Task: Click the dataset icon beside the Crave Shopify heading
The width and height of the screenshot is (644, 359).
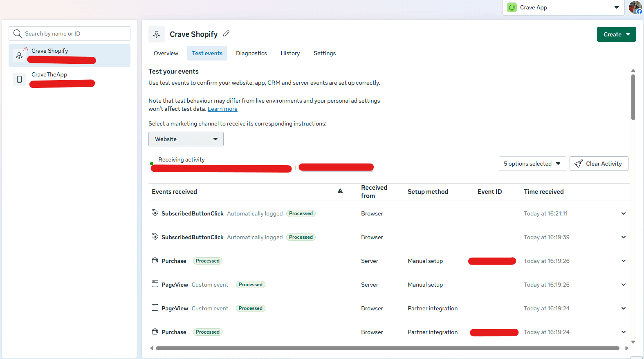Action: (x=157, y=35)
